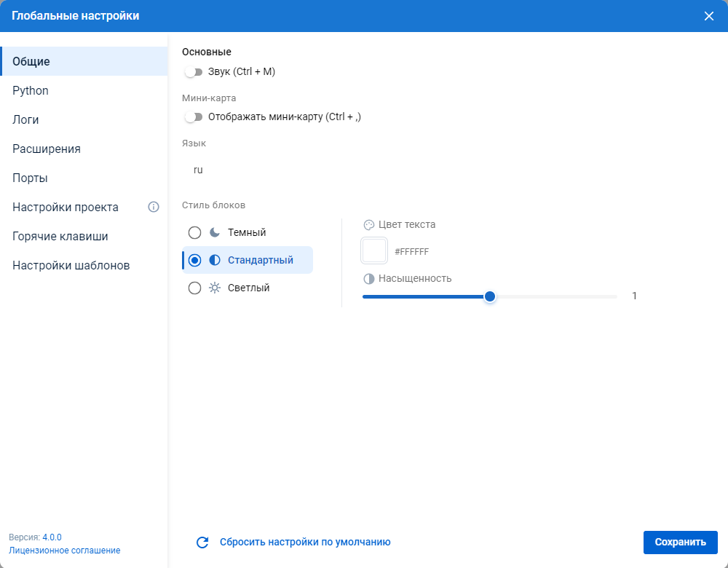The image size is (728, 568).
Task: Go to the Логи section
Action: [x=84, y=120]
